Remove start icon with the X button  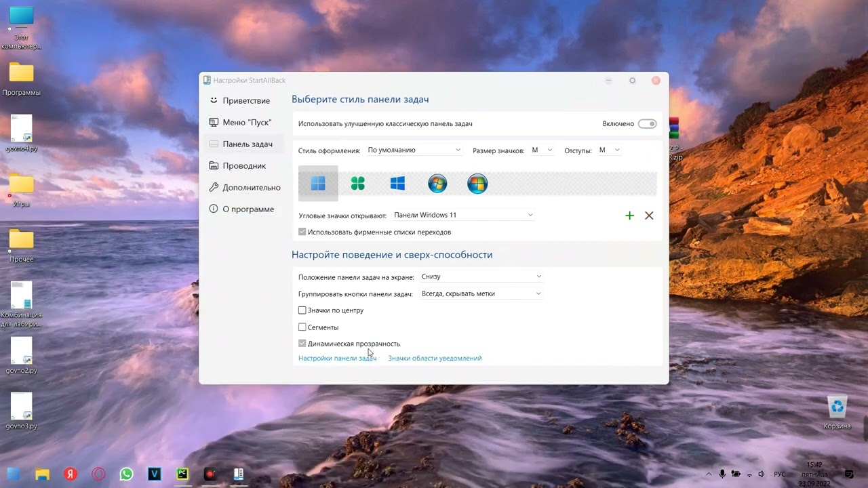point(649,216)
